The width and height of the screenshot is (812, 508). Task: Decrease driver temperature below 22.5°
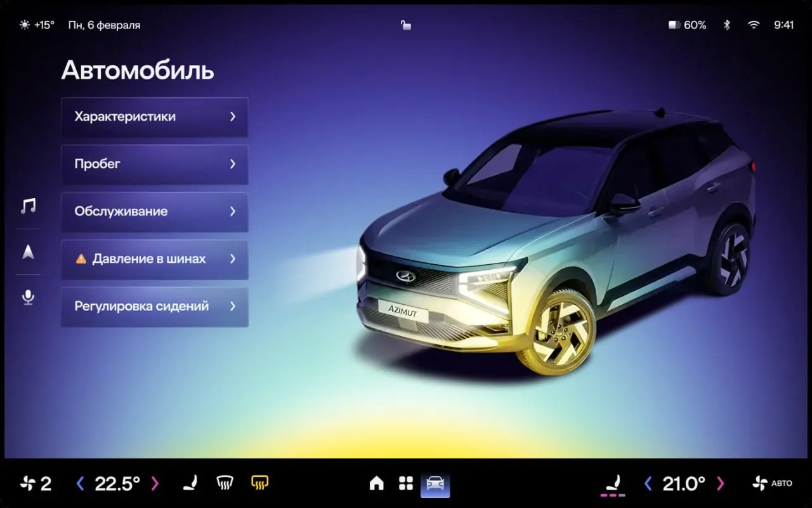click(80, 484)
